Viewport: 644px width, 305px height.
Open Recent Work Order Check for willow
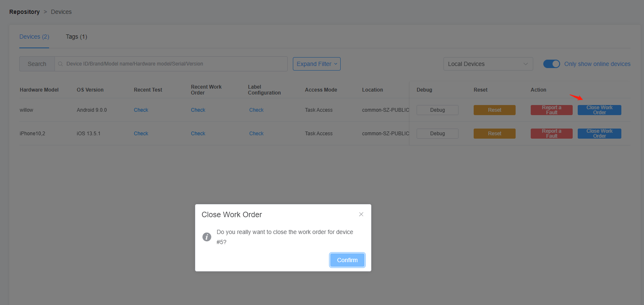pyautogui.click(x=198, y=110)
